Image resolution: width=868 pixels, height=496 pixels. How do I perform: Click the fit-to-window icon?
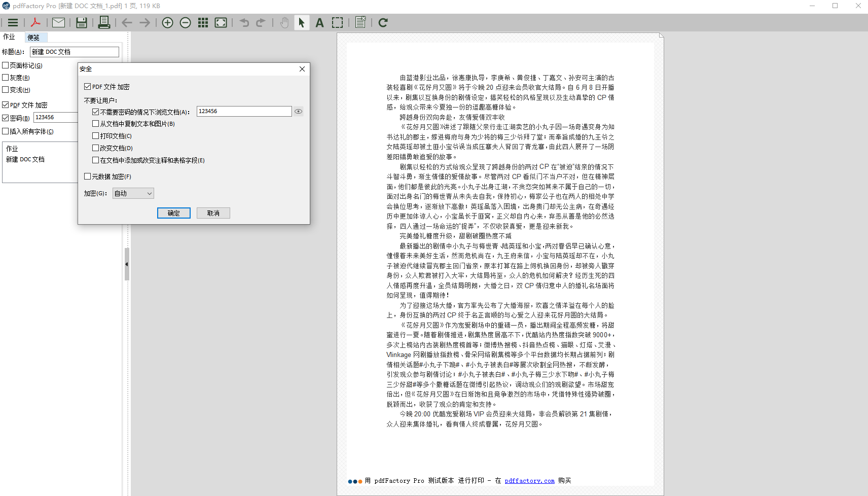221,23
